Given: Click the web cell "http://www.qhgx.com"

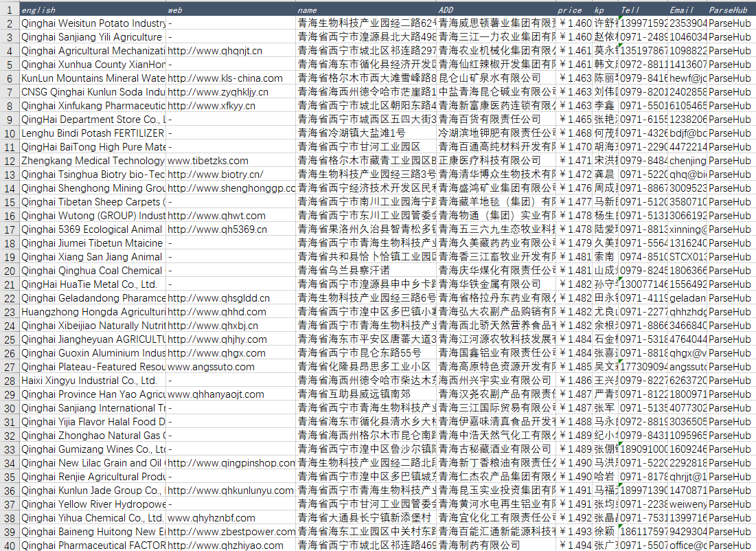Looking at the screenshot, I should click(231, 353).
